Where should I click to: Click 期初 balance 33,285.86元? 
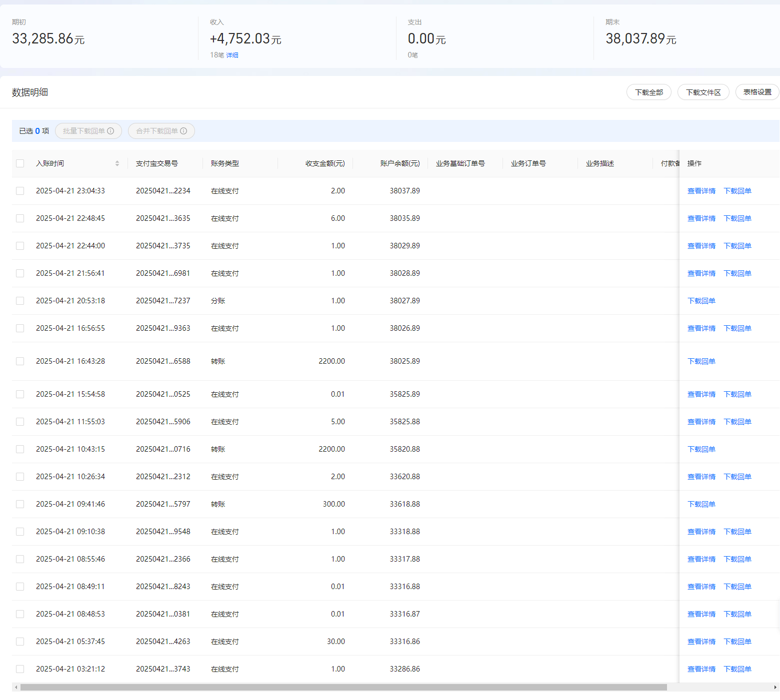click(48, 38)
